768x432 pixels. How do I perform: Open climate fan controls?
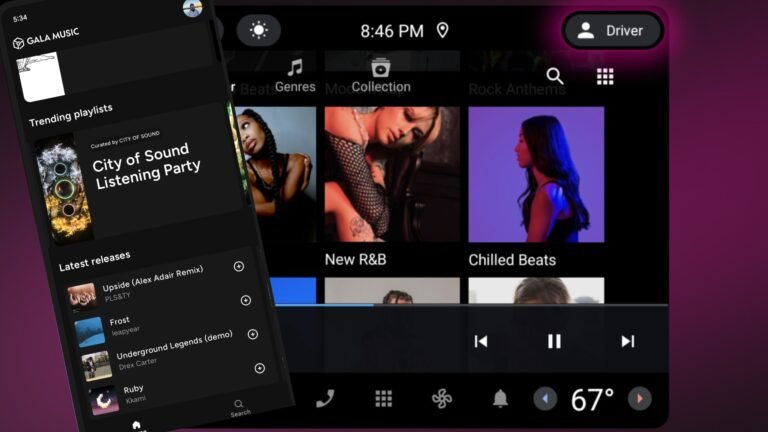[442, 399]
